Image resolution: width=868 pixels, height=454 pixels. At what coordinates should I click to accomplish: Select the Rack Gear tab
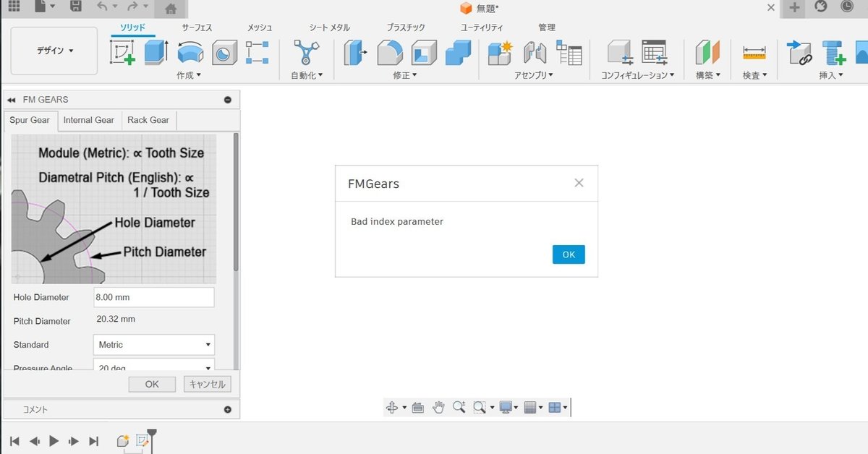pos(148,120)
